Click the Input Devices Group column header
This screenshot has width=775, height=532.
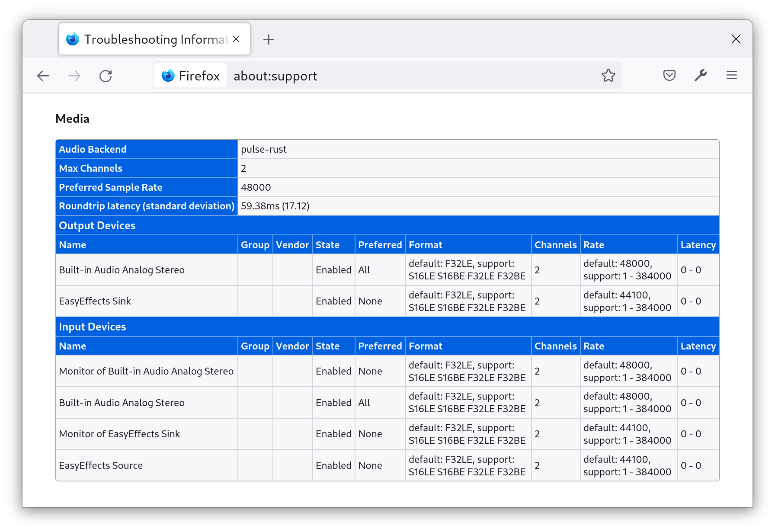click(255, 346)
